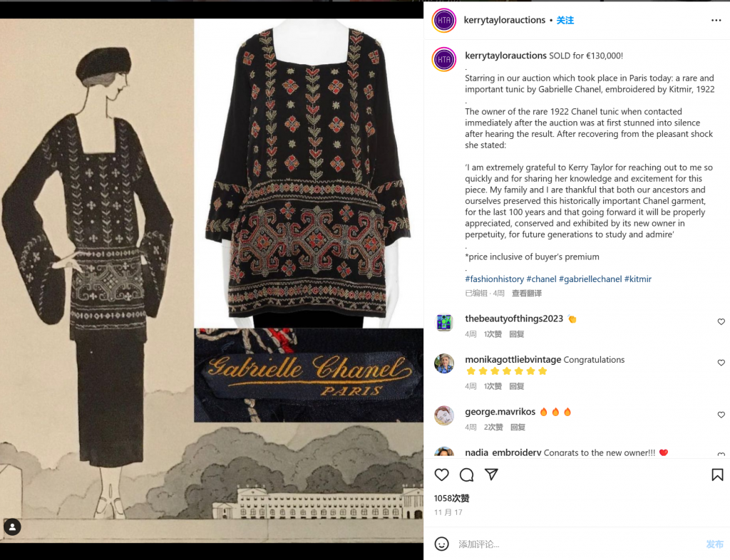The height and width of the screenshot is (560, 730).
Task: Like thebeautyofthings2023's comment
Action: 721,321
